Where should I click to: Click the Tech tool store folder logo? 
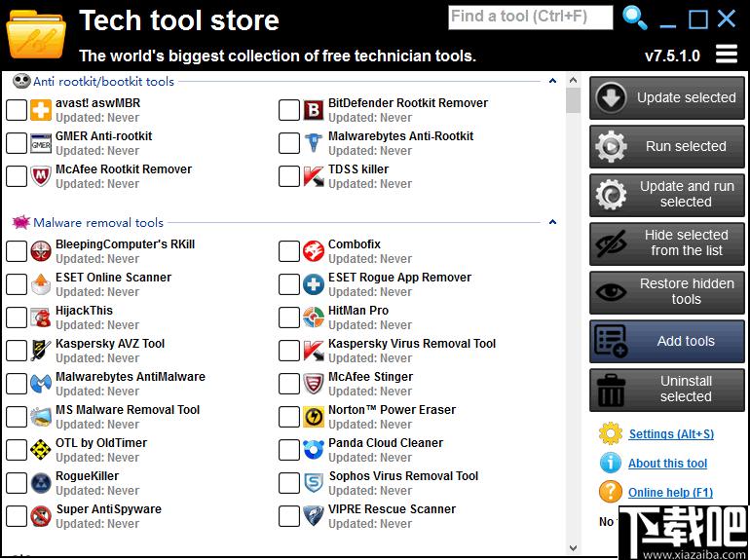click(36, 35)
